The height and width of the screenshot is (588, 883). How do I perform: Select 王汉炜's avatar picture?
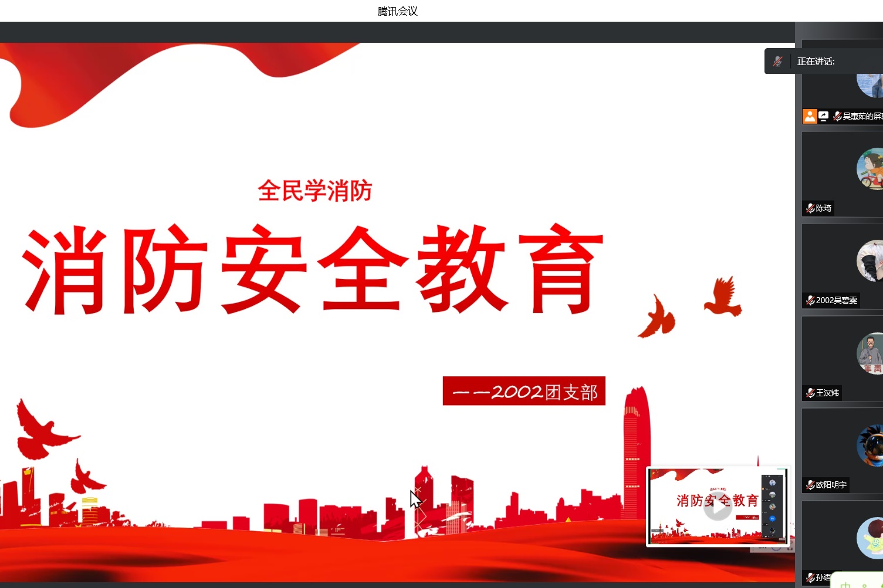(x=871, y=354)
